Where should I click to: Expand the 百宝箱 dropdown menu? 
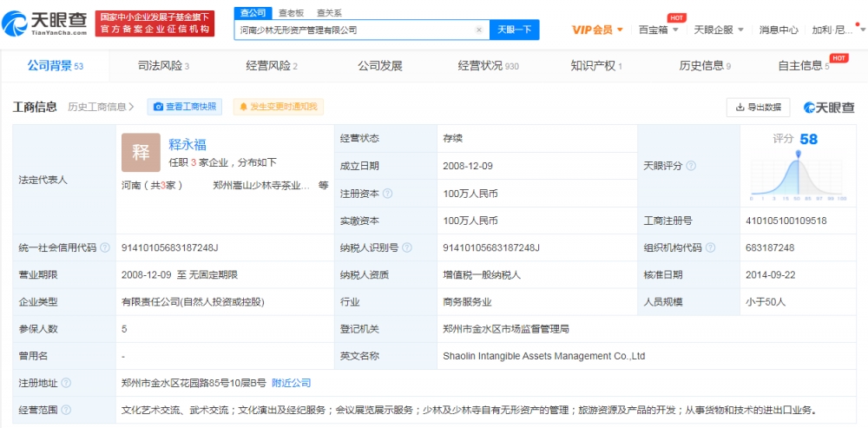658,30
